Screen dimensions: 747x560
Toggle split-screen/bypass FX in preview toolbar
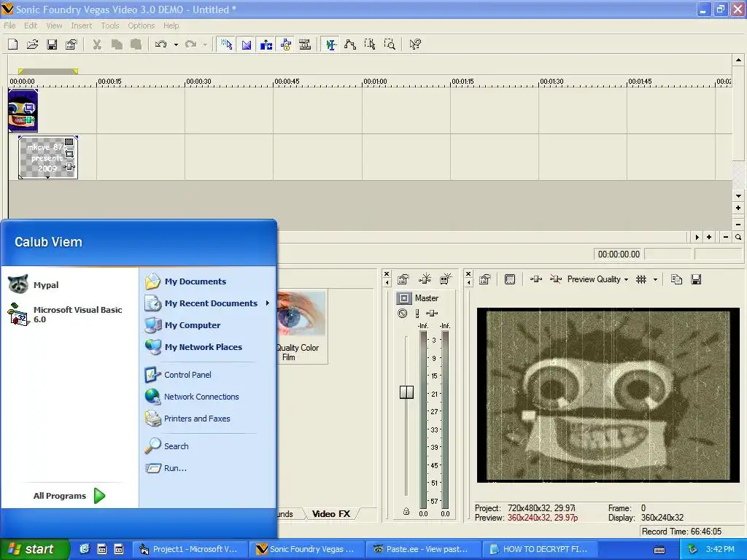555,279
